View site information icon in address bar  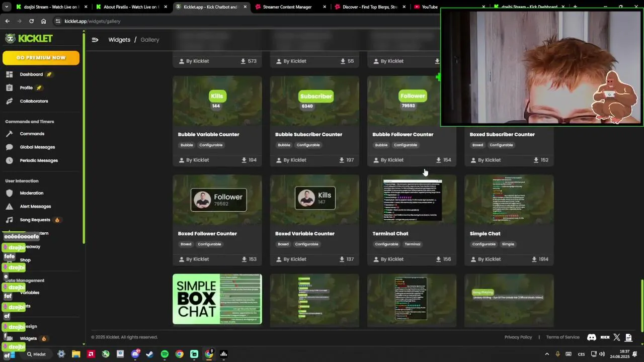58,21
